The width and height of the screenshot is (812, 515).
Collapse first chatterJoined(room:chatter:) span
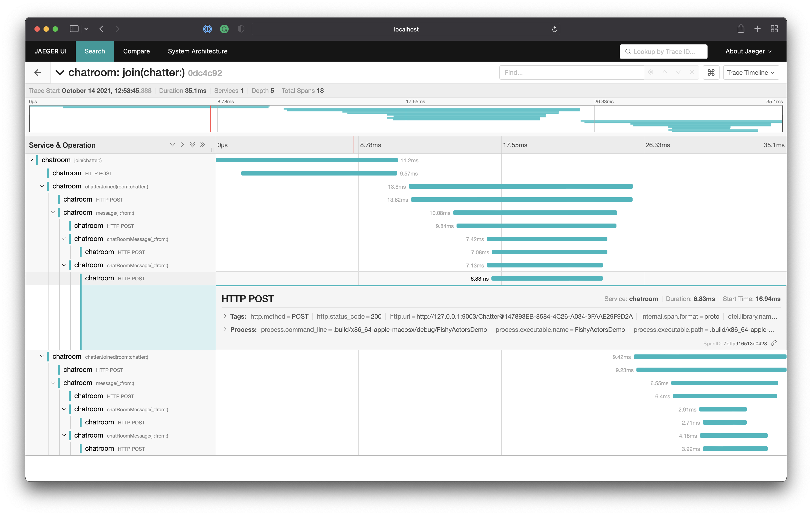click(42, 186)
